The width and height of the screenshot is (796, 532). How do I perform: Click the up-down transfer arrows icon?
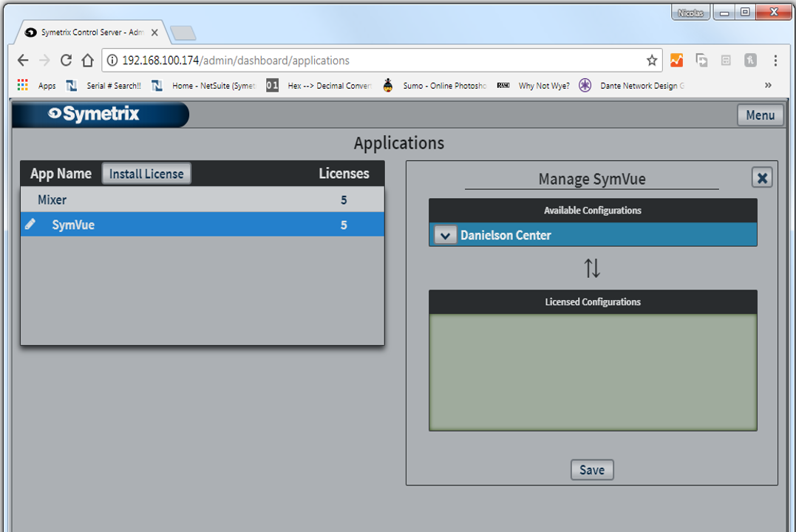point(592,268)
